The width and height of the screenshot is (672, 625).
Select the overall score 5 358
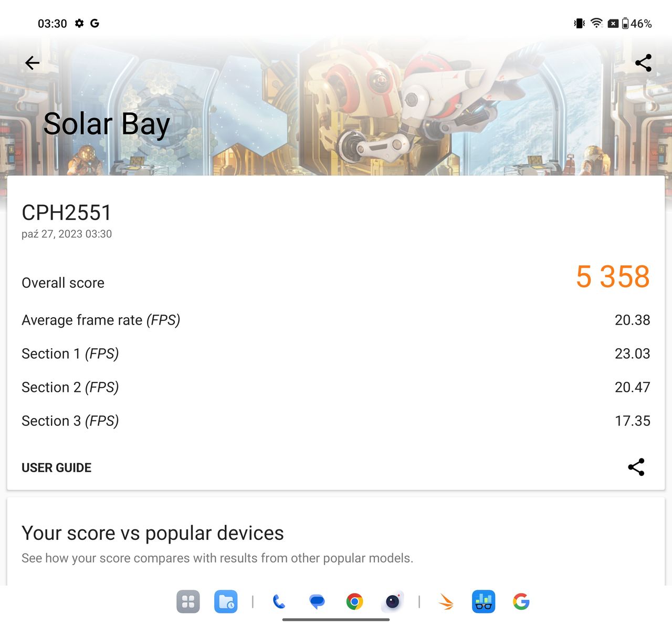click(613, 276)
